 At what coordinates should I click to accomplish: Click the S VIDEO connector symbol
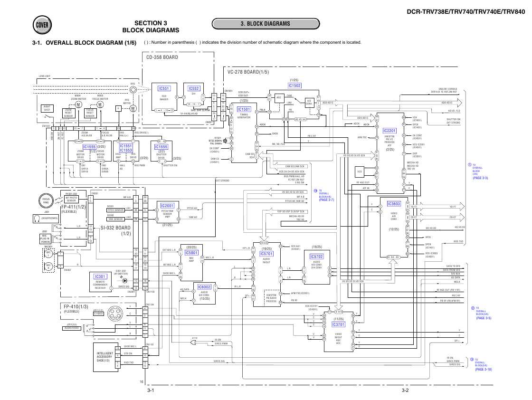pos(115,314)
